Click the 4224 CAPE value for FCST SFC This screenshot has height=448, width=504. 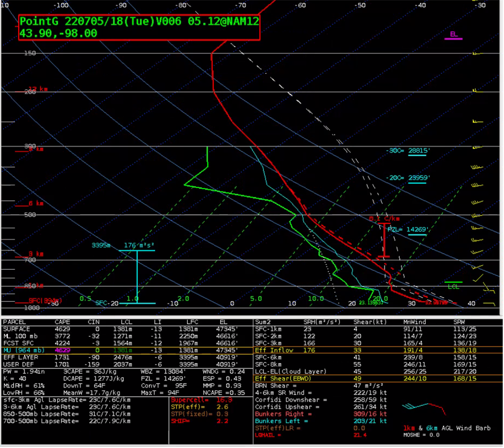click(x=62, y=343)
